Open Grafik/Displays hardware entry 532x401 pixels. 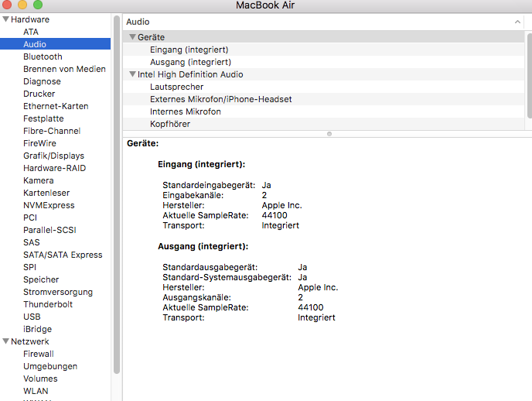[x=53, y=156]
